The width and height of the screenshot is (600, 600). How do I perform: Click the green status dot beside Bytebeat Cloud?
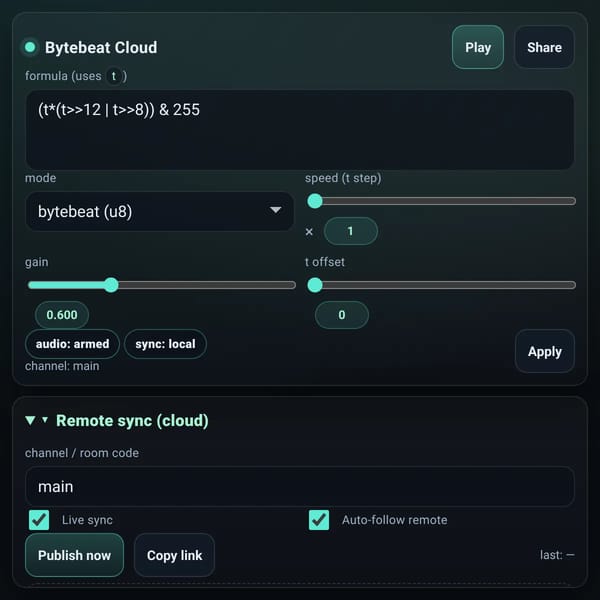pos(30,47)
